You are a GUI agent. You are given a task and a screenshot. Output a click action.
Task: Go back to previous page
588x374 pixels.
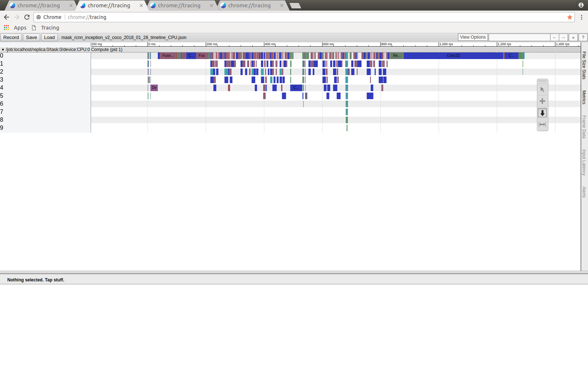coord(7,17)
